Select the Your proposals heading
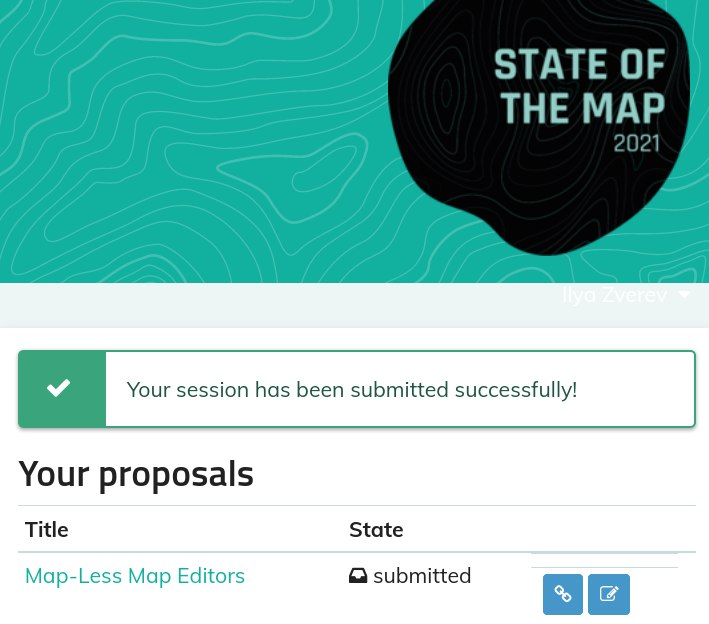The width and height of the screenshot is (709, 624). point(136,475)
